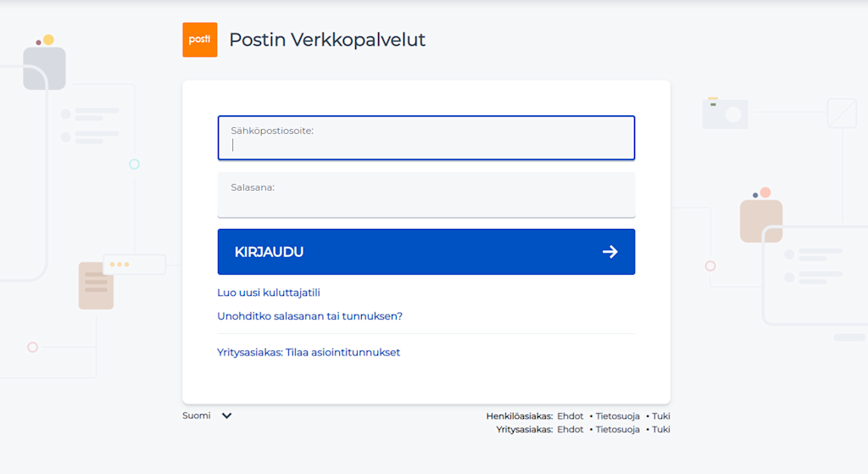Viewport: 868px width, 474px height.
Task: Click the arrow icon on Kirjaudu button
Action: click(610, 252)
